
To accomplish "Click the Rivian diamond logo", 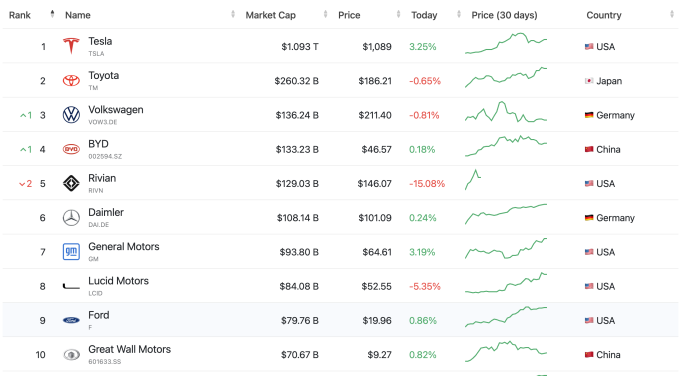I will click(71, 183).
